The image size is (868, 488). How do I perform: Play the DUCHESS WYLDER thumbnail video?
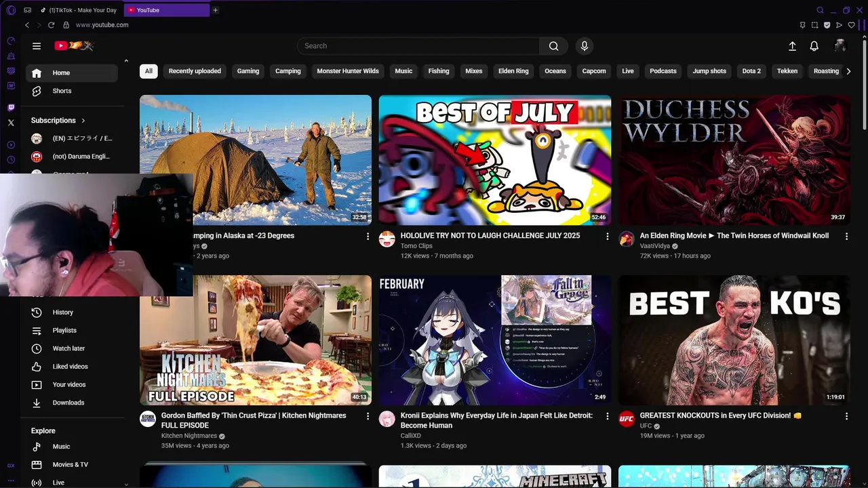point(734,160)
